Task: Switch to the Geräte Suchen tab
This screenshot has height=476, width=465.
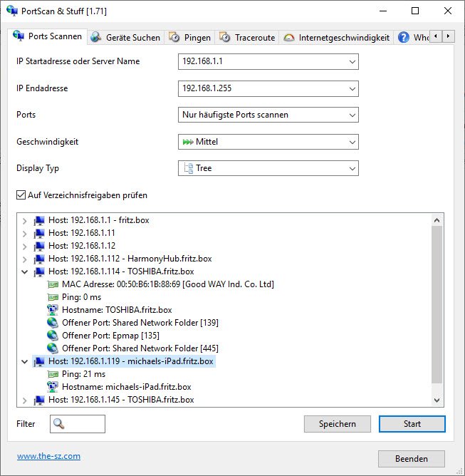Action: coord(125,38)
